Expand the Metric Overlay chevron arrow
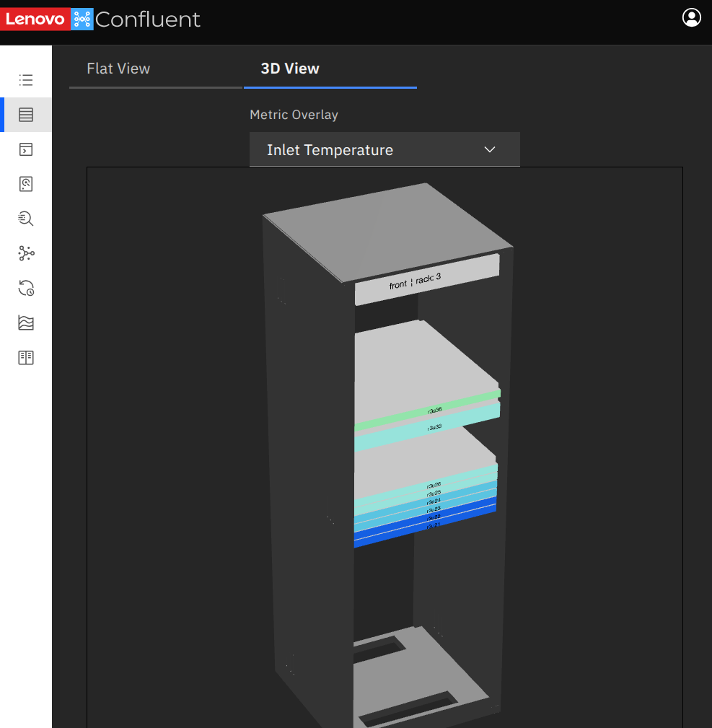The width and height of the screenshot is (712, 728). point(490,149)
